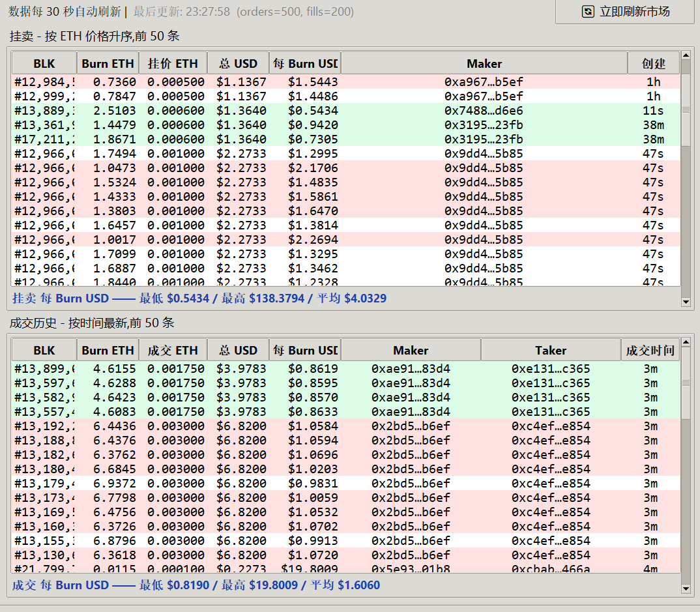
Task: Select sell row with per-burn $0.9420
Action: 346,124
